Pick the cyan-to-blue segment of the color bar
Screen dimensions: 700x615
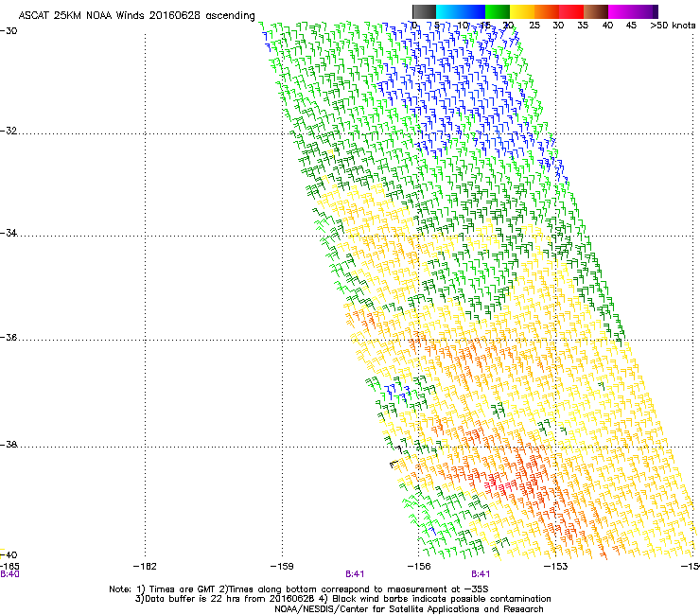[461, 11]
